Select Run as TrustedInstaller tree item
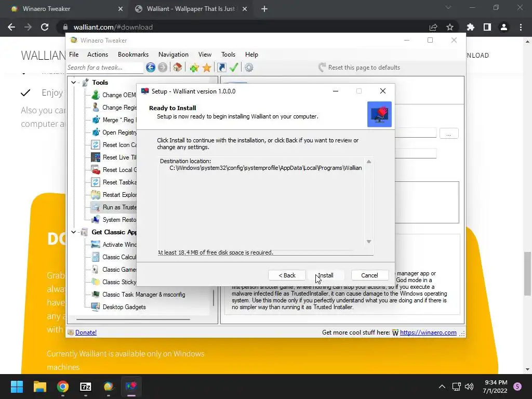 114,207
